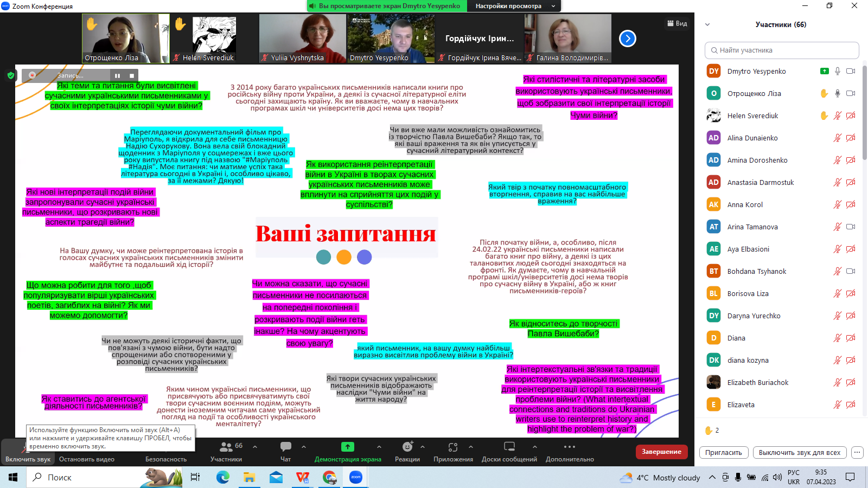Screen dimensions: 868x488
Task: Click the green encryption shield icon
Action: pos(10,75)
